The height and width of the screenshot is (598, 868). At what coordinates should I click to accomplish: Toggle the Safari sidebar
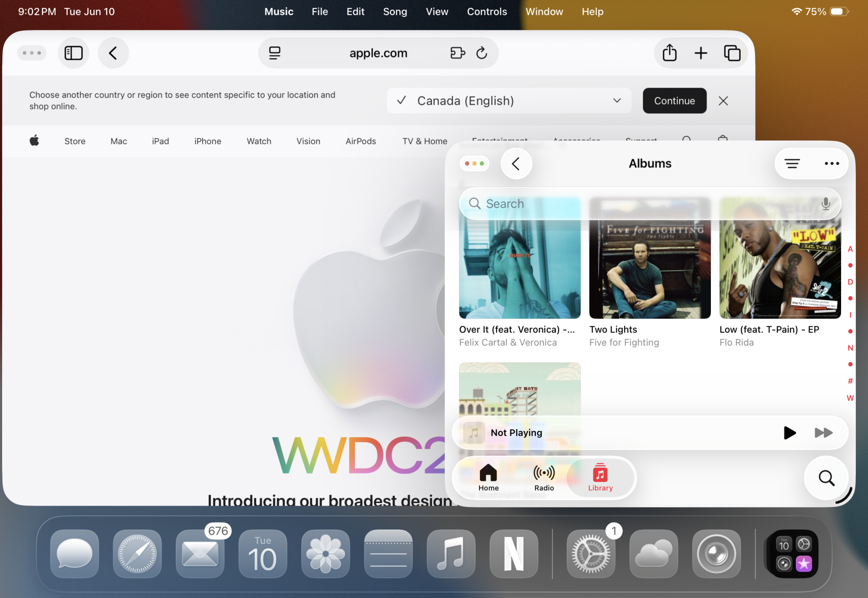(x=73, y=53)
